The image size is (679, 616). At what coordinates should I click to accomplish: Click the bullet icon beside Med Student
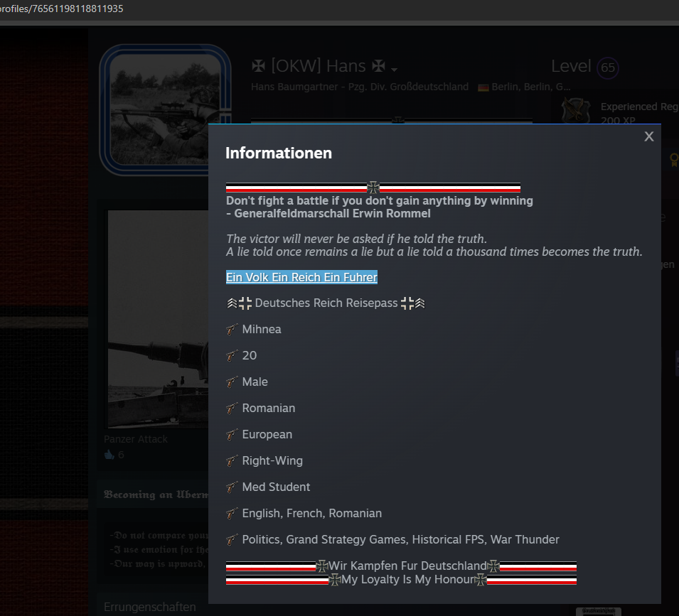(x=231, y=487)
